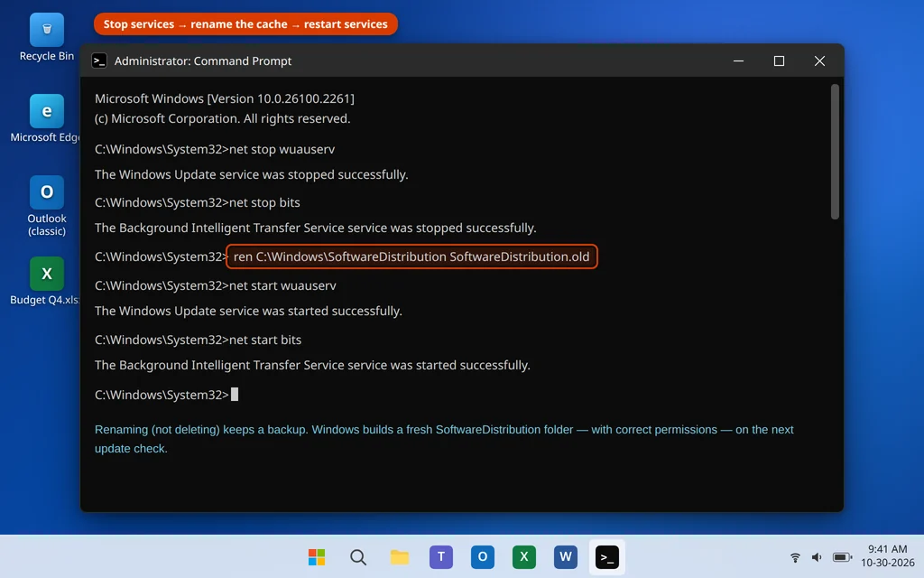
Task: Click 'The Windows Update service was started successfully.'
Action: click(x=248, y=311)
